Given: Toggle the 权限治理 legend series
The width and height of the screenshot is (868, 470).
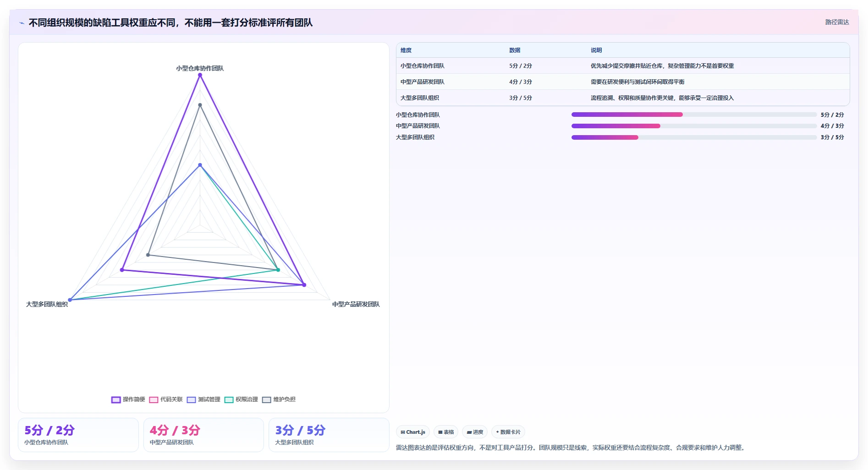Looking at the screenshot, I should (x=241, y=399).
